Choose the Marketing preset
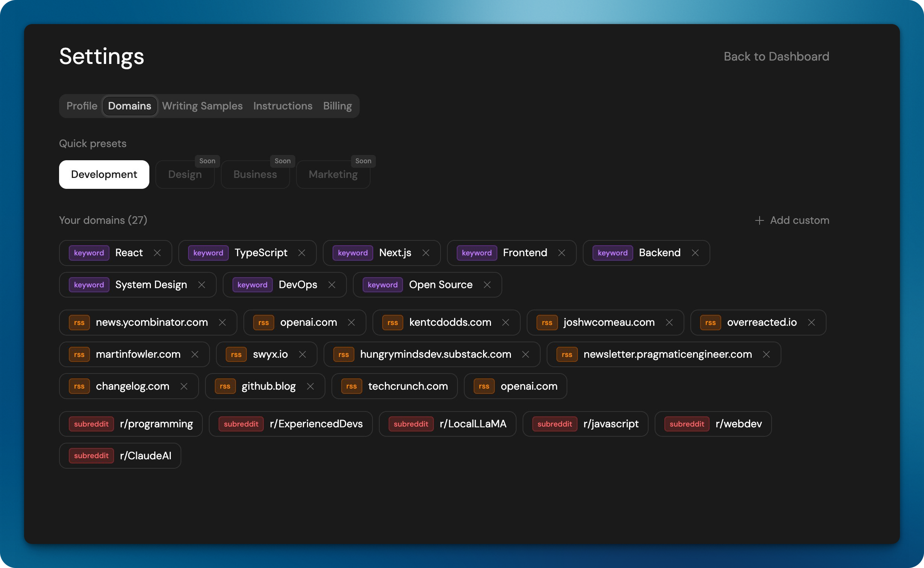The height and width of the screenshot is (568, 924). 333,175
